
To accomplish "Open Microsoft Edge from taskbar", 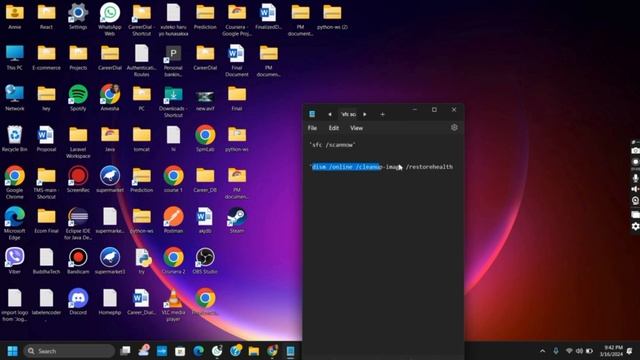I will pos(199,351).
